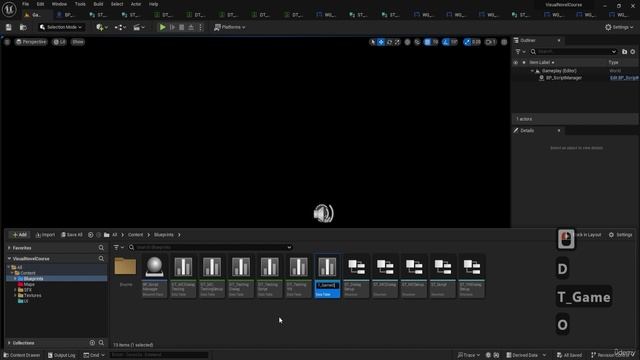The image size is (640, 360).
Task: Save the current level with the floppy icon
Action: [x=9, y=27]
